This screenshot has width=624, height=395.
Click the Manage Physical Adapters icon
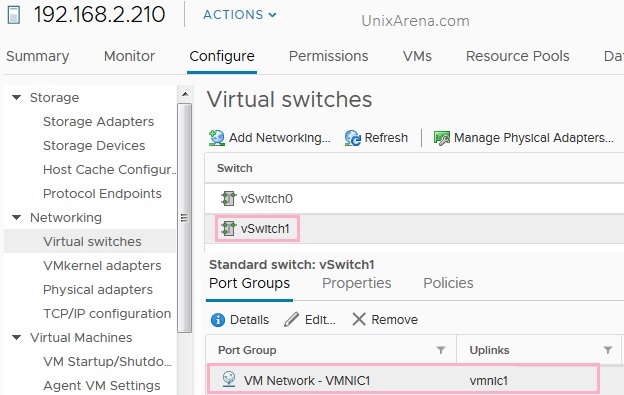(x=442, y=138)
